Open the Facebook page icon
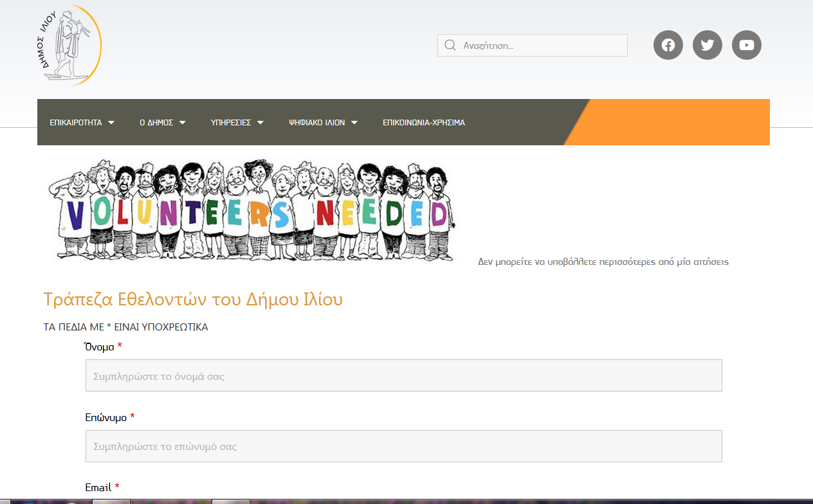 point(668,45)
